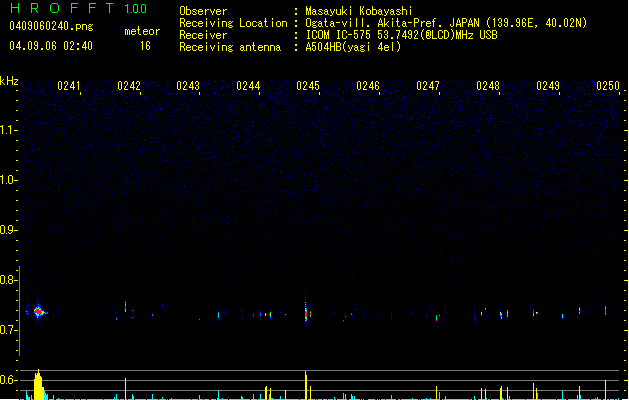
Task: Click the Observer label
Action: (x=203, y=11)
